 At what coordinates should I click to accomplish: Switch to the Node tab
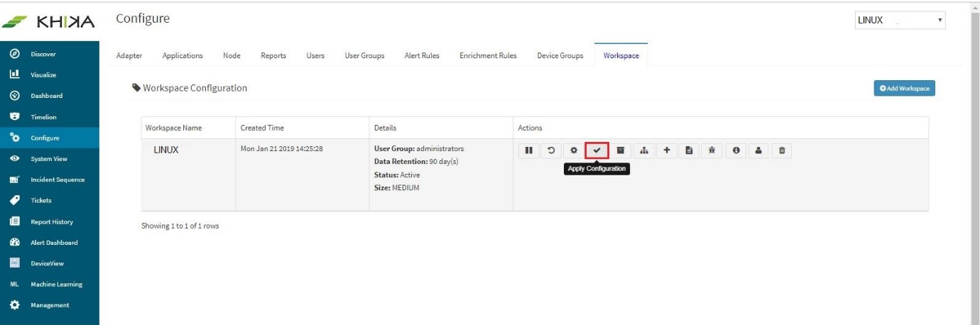tap(232, 56)
